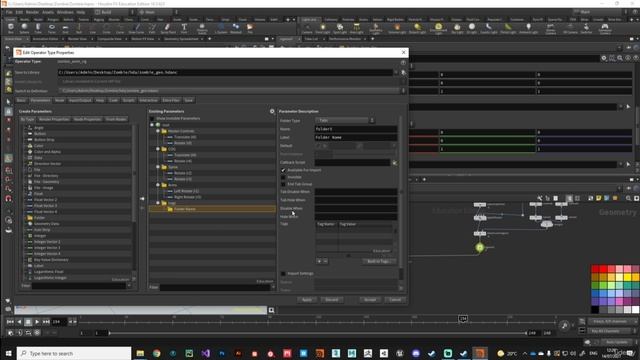
Task: Click the timeline play button
Action: tap(37, 322)
